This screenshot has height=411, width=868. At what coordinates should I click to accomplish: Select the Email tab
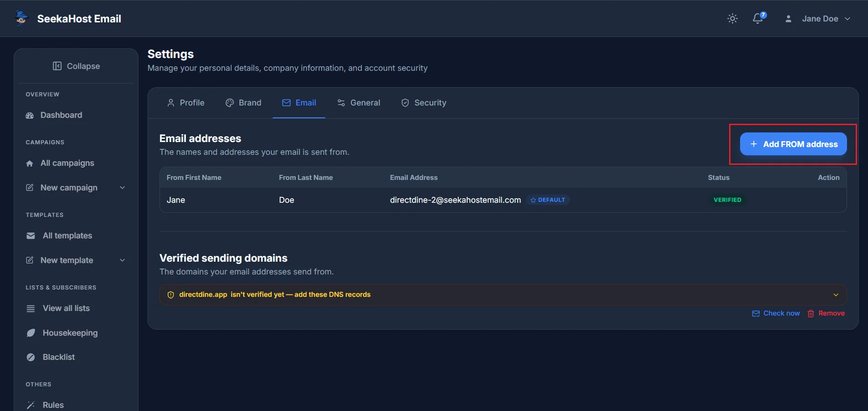point(299,103)
